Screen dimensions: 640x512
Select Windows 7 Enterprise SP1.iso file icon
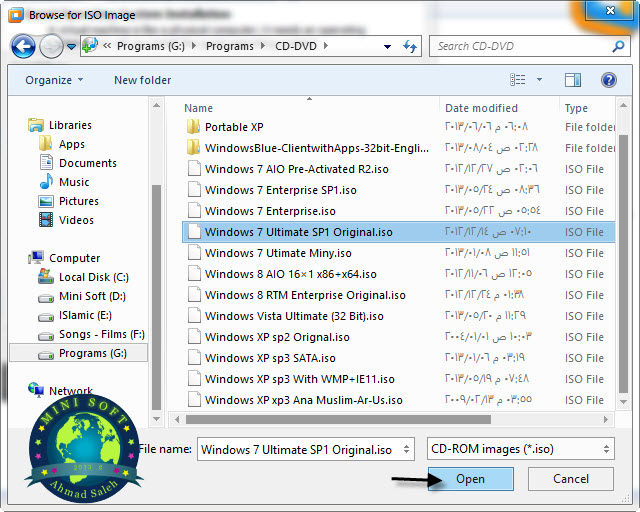tap(194, 190)
